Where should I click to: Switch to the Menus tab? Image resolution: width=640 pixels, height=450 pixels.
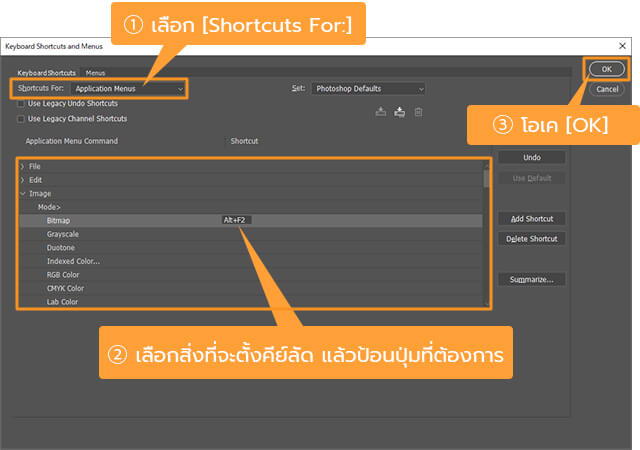pyautogui.click(x=96, y=73)
